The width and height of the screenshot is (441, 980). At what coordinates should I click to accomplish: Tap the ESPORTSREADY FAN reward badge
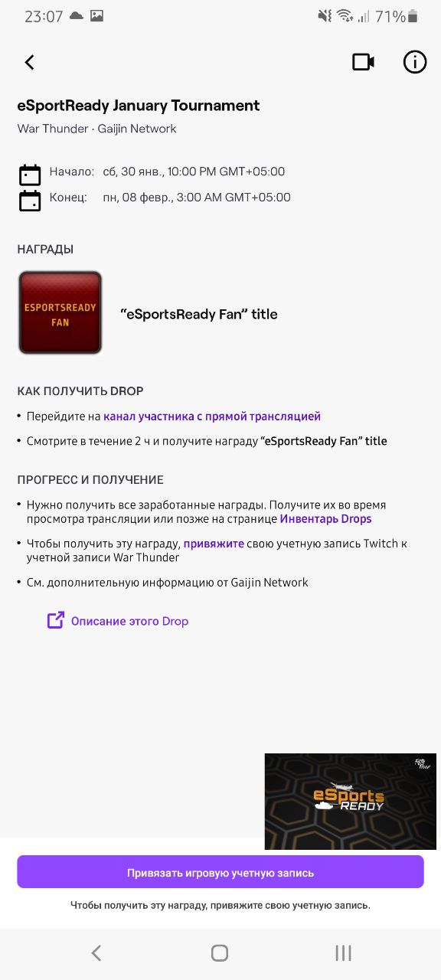pos(60,313)
